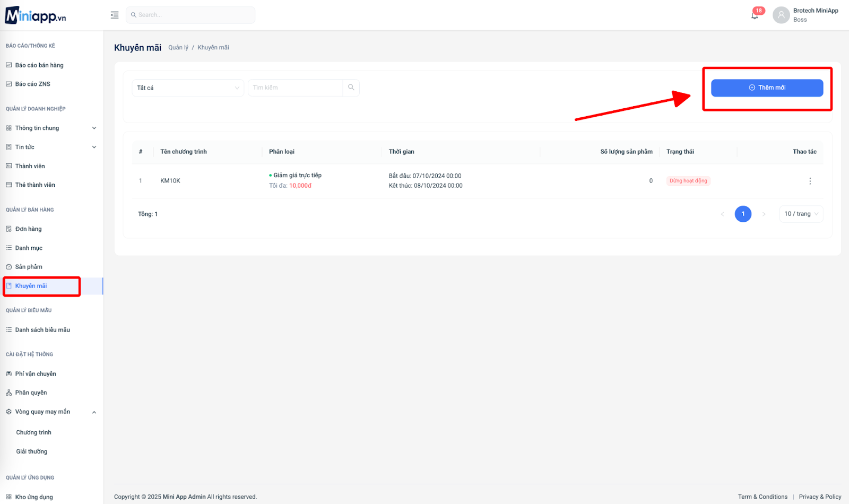Go to Giải thưởng submenu item
The width and height of the screenshot is (849, 504).
click(x=32, y=451)
